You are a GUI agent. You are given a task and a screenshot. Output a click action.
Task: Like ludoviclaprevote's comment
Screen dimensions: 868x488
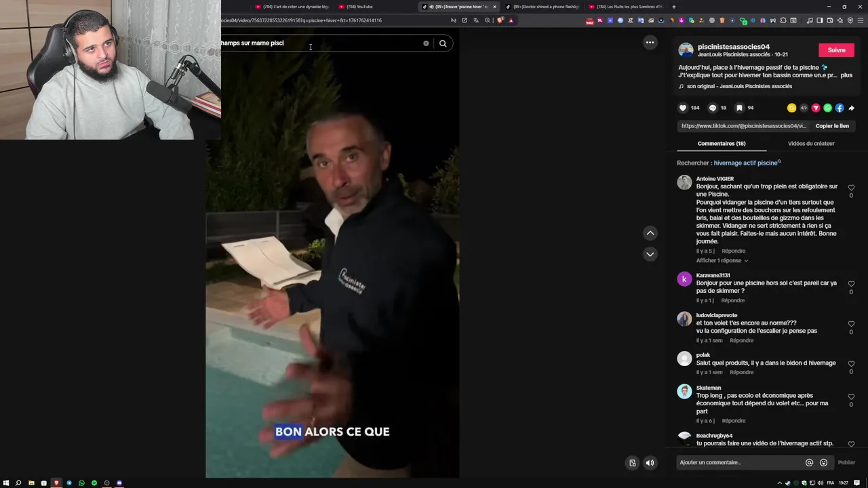(851, 324)
